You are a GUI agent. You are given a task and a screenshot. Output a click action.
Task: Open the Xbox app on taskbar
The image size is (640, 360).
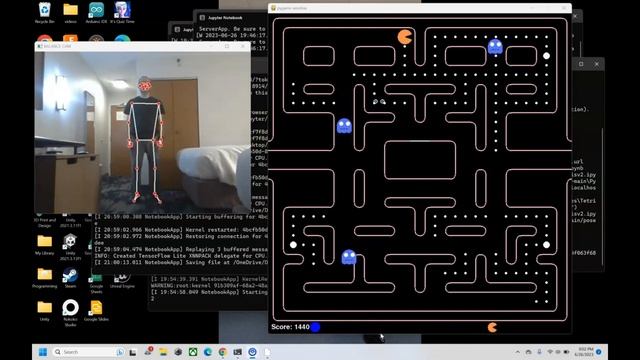coord(193,352)
